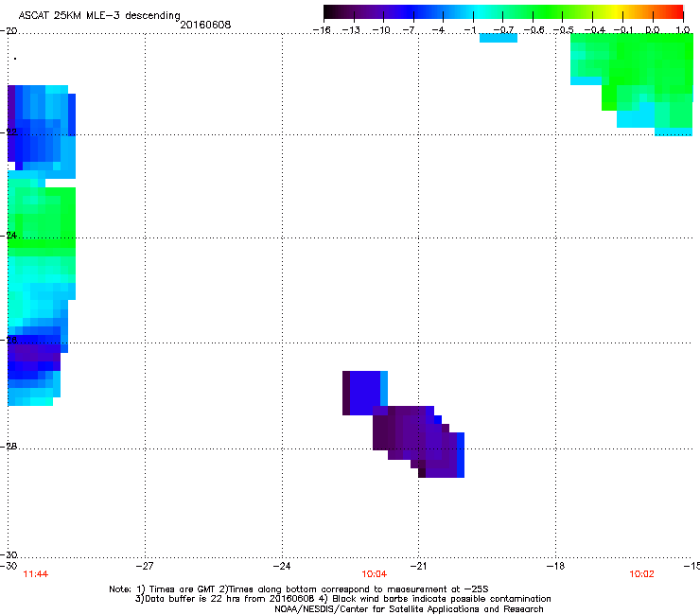The width and height of the screenshot is (700, 615).
Task: Click the "-24" latitude label on the left axis
Action: click(9, 235)
